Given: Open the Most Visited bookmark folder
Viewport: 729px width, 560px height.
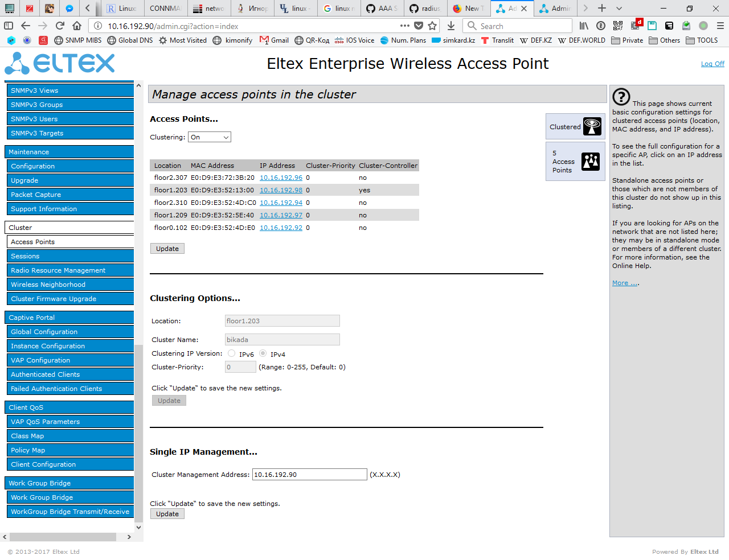Looking at the screenshot, I should tap(182, 40).
